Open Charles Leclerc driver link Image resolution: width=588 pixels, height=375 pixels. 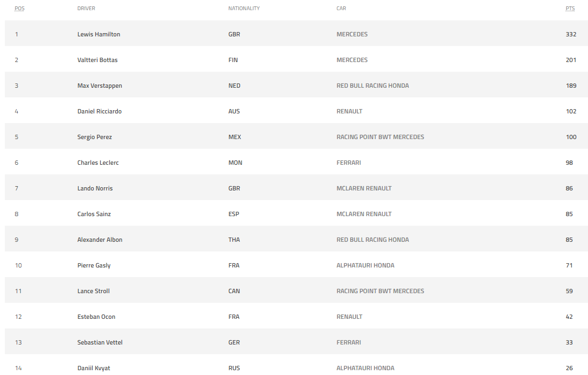[x=98, y=163]
